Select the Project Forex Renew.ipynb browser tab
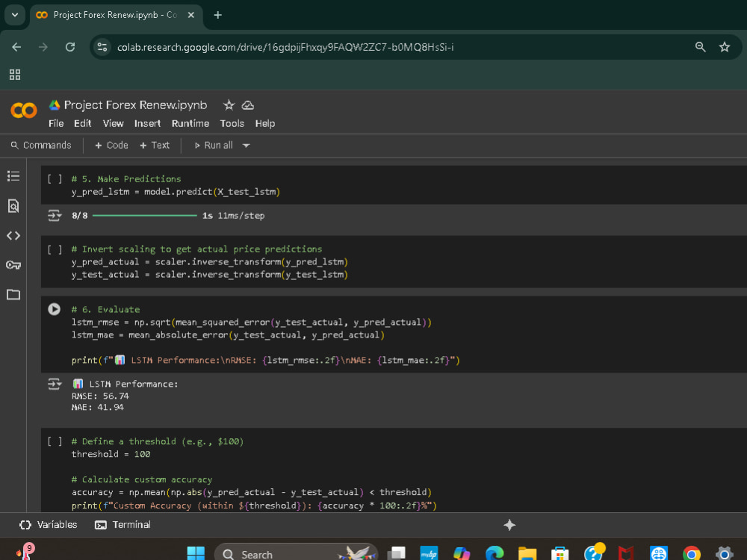The height and width of the screenshot is (560, 747). click(x=116, y=15)
